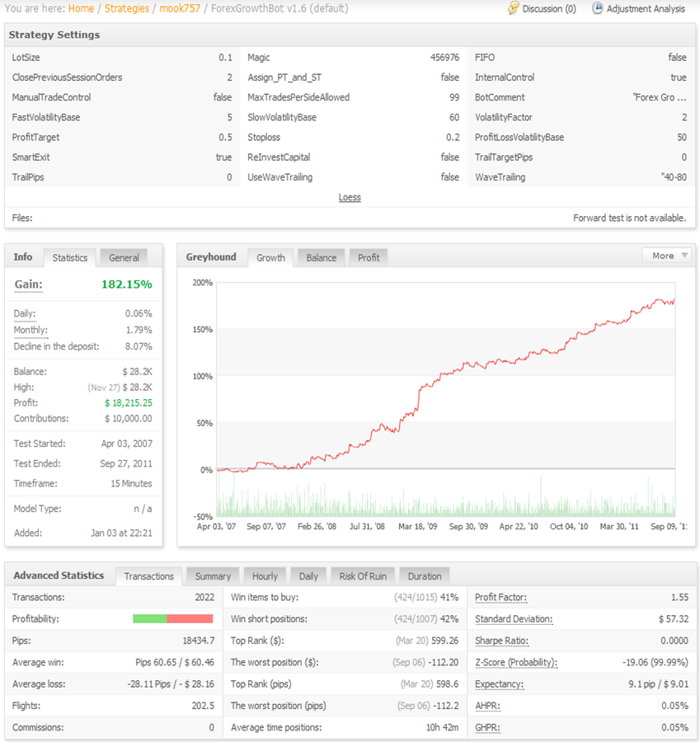Screen dimensions: 700x742
Task: Open the Duration tab
Action: (425, 576)
